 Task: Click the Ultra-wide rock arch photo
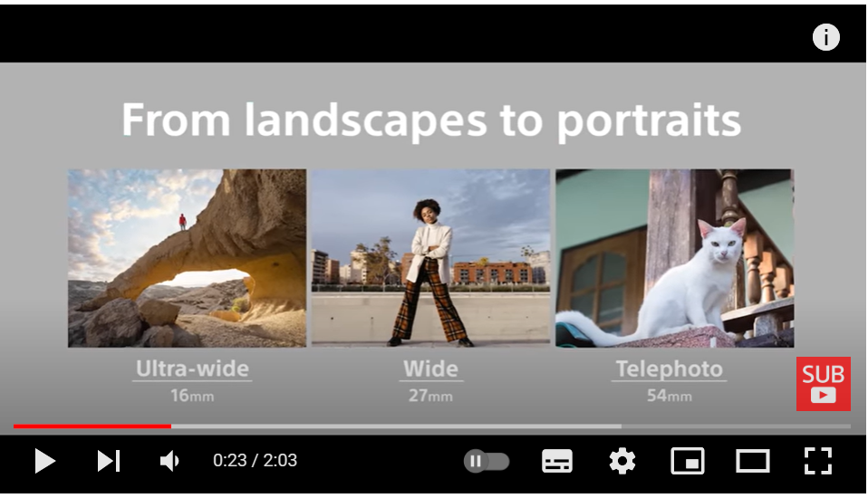(187, 258)
